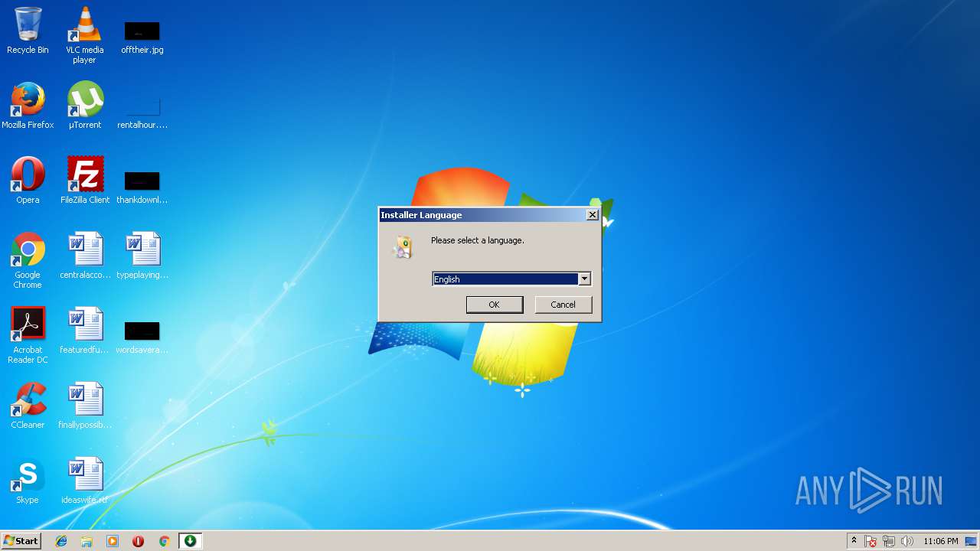Open Opera from the taskbar

click(x=138, y=541)
